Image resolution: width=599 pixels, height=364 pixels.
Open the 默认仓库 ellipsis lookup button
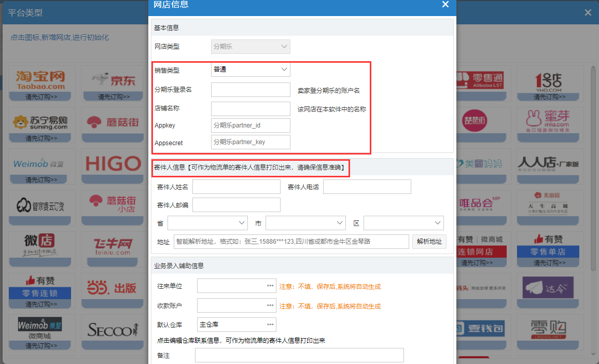click(270, 325)
